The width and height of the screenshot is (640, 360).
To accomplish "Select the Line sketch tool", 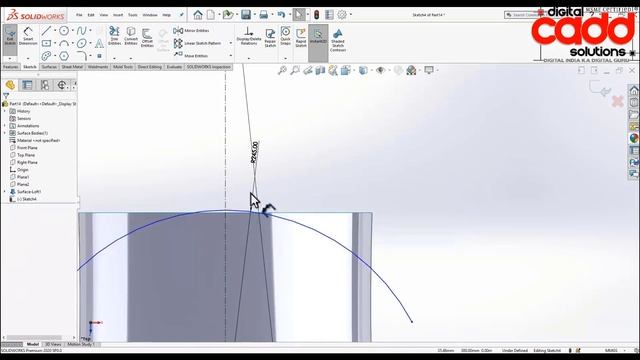I will [x=46, y=30].
